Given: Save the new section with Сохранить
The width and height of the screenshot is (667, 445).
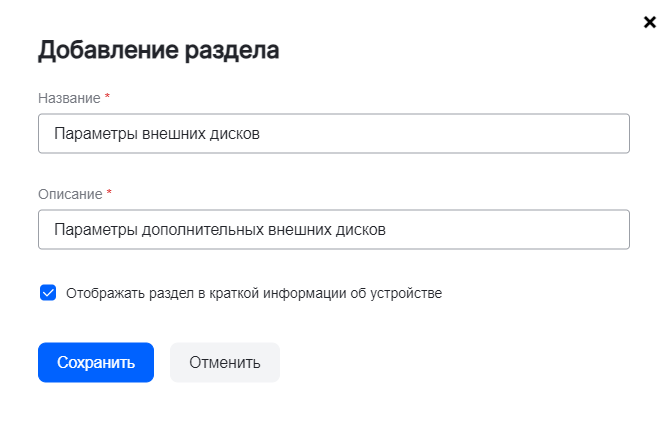Looking at the screenshot, I should [x=96, y=362].
